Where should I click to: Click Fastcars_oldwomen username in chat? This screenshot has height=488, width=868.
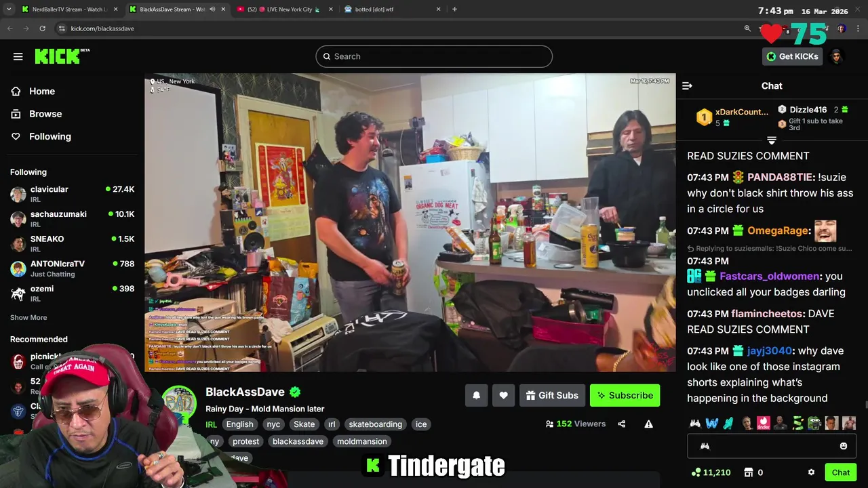tap(770, 277)
